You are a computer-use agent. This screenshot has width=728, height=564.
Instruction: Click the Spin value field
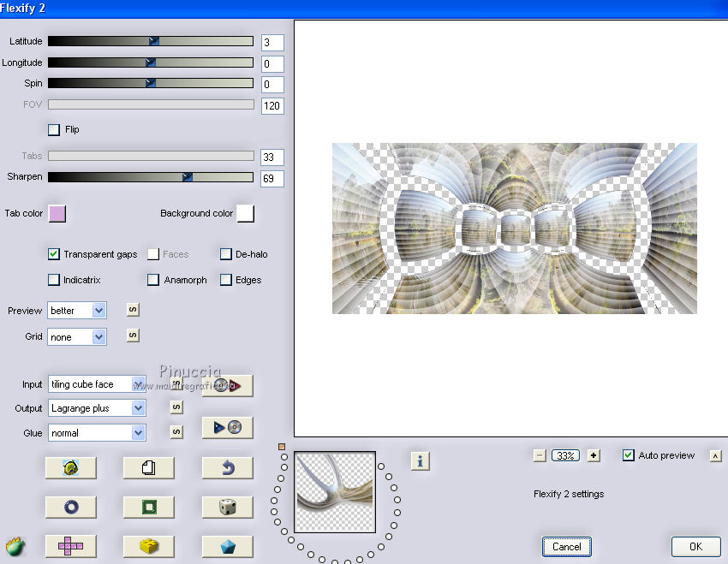(x=272, y=85)
